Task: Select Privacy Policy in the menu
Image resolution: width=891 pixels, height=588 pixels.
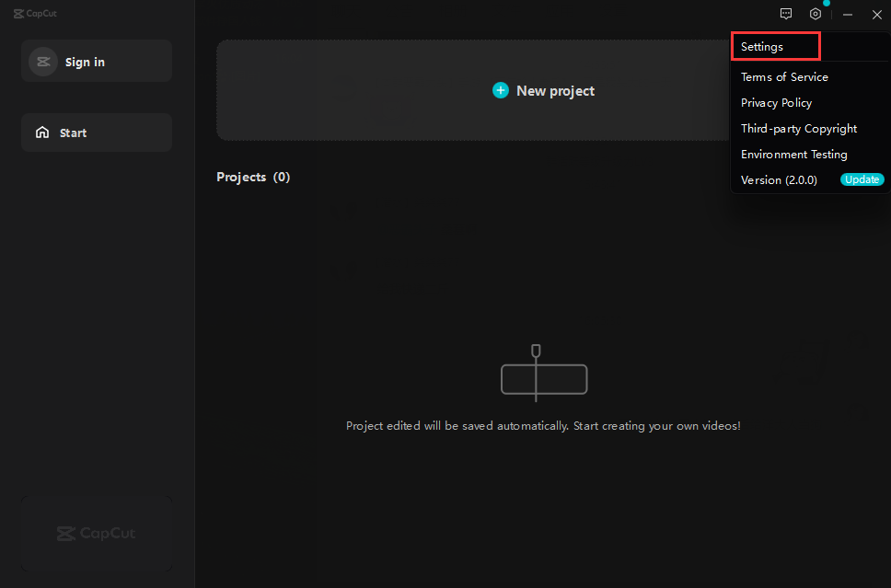Action: pos(776,103)
